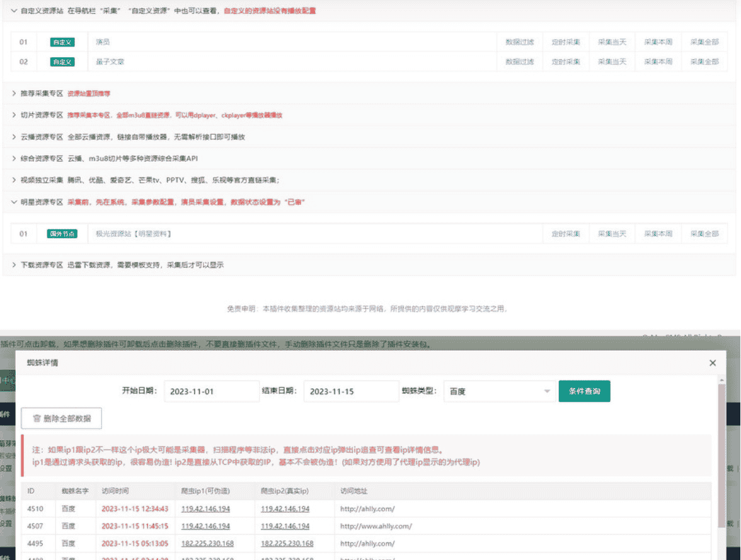The width and height of the screenshot is (741, 560).
Task: Expand the 云播资源专区 section
Action: coord(14,137)
